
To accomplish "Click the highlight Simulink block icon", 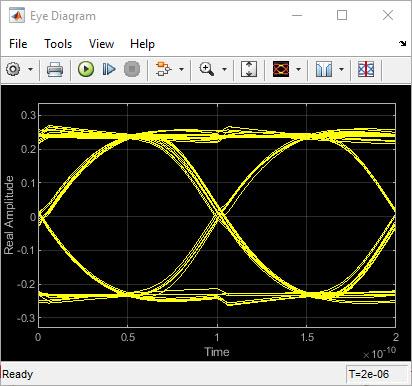I will coord(163,69).
